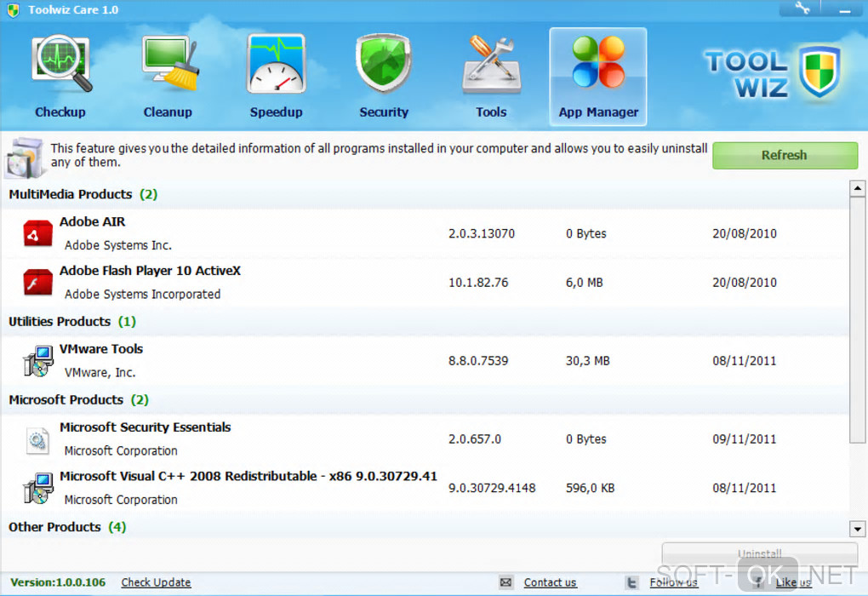Image resolution: width=868 pixels, height=596 pixels.
Task: Expand the Other Products group header
Action: 425,527
